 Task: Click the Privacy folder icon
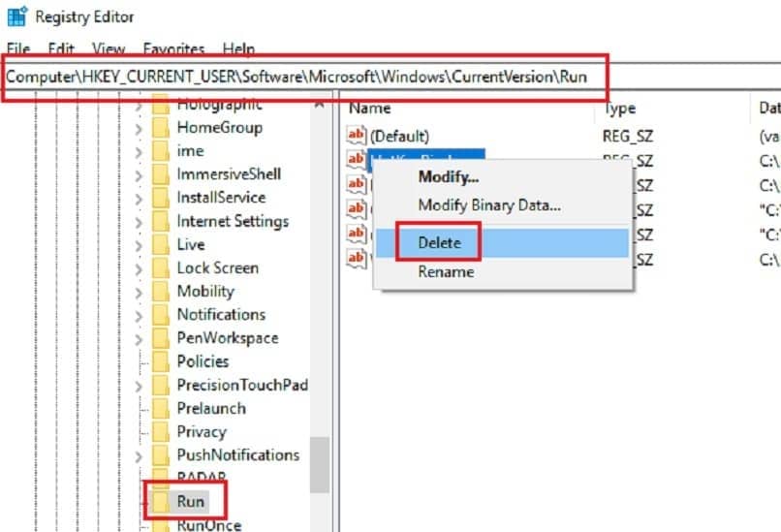[162, 432]
